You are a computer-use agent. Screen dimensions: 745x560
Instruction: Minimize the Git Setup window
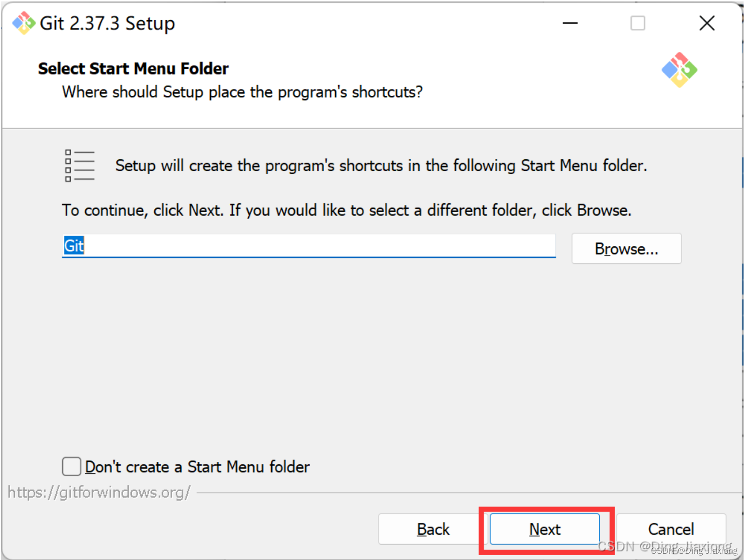tap(570, 23)
